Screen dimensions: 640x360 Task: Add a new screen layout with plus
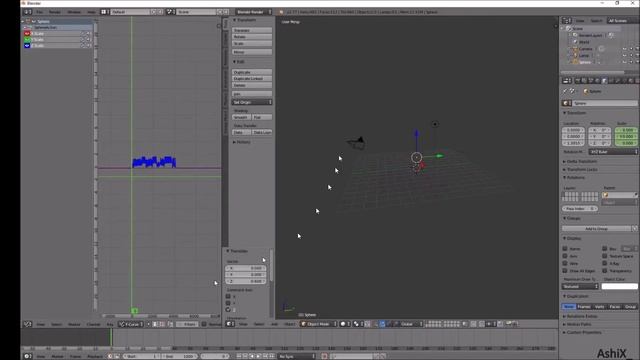[153, 12]
